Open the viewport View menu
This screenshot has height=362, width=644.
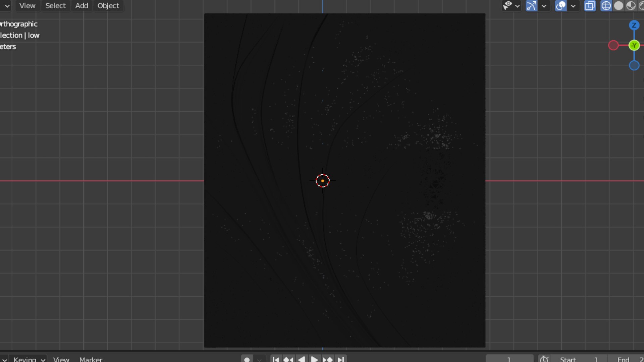point(27,6)
